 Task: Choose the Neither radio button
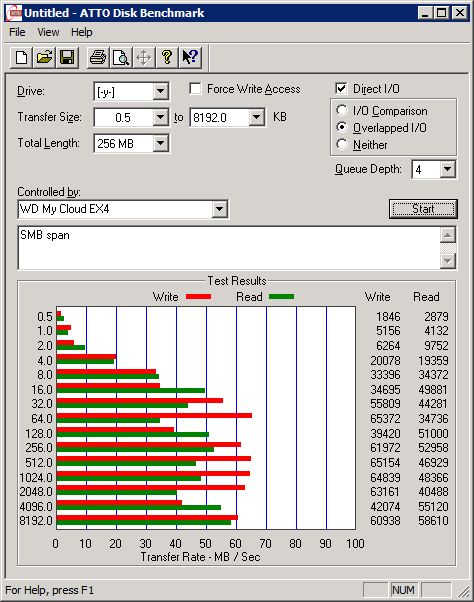[x=342, y=144]
